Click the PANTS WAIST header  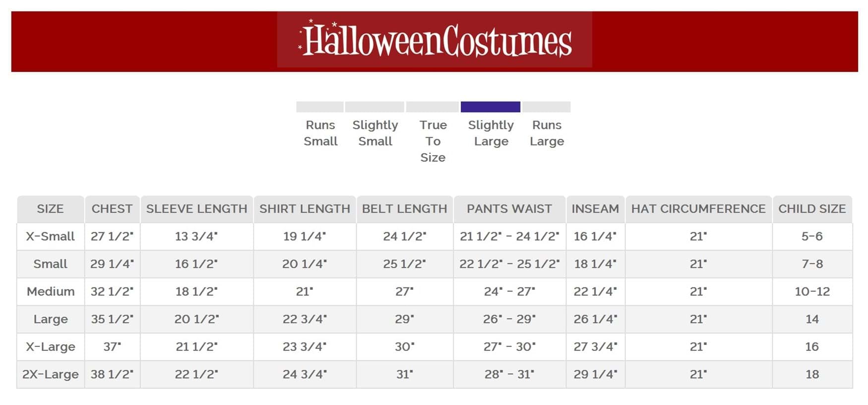tap(509, 209)
